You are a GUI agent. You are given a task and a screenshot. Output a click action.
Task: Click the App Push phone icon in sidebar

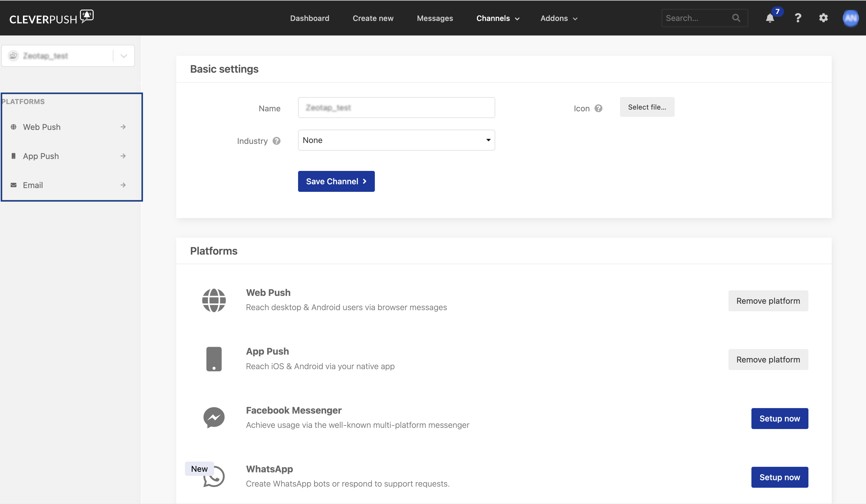tap(13, 156)
